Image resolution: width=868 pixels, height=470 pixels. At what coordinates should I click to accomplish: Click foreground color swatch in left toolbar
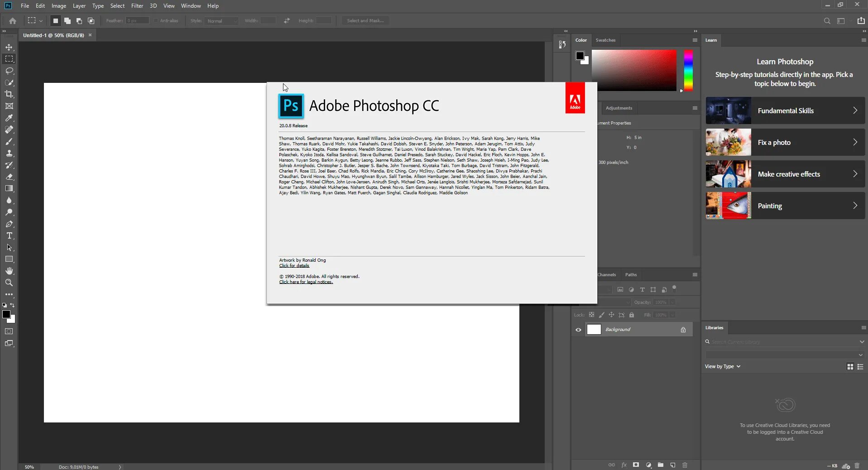[6, 314]
